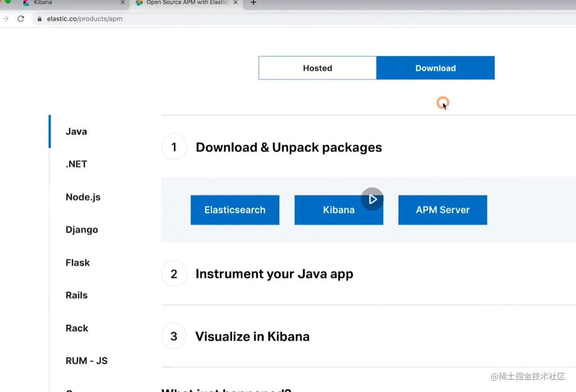Open a new browser tab
This screenshot has height=392, width=576.
pyautogui.click(x=253, y=3)
